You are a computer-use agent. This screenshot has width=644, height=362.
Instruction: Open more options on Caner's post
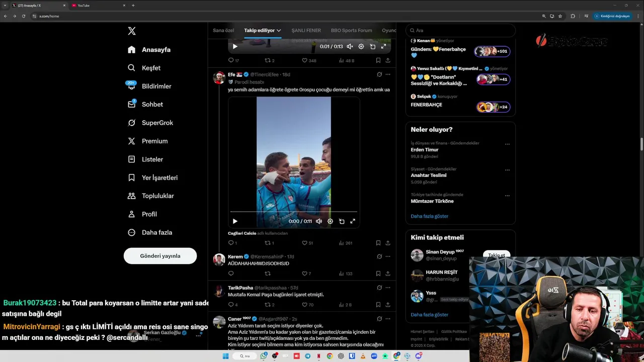pos(388,319)
